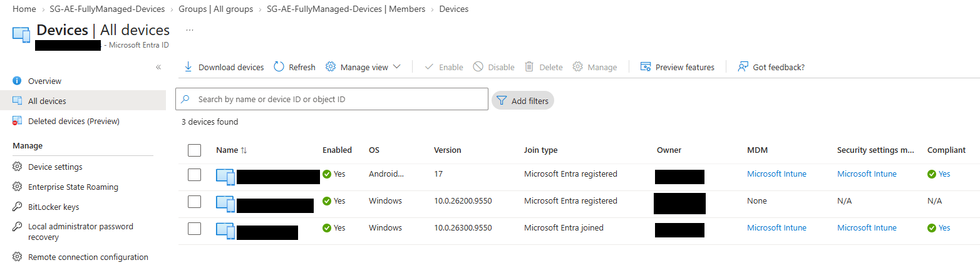
Task: Click the Compliant column header
Action: tap(946, 150)
